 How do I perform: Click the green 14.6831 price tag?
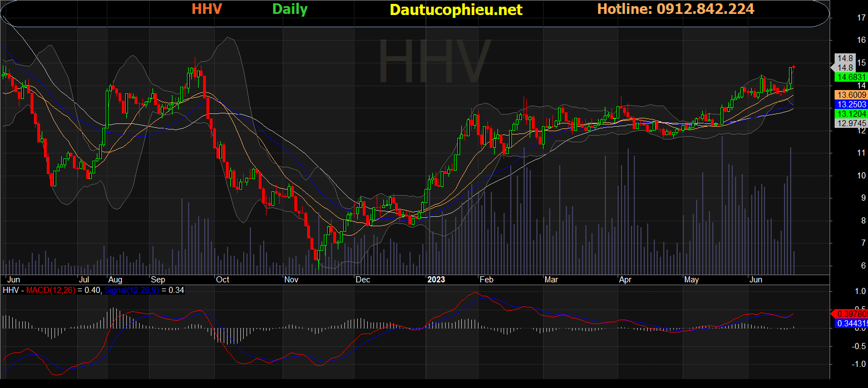coord(851,77)
